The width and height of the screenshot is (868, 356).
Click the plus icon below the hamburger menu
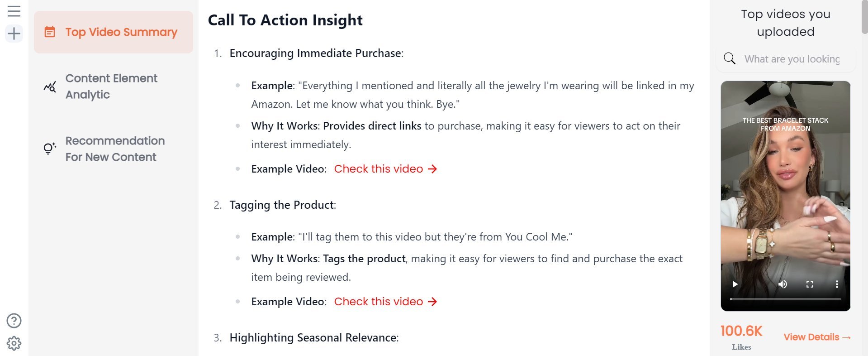point(14,33)
